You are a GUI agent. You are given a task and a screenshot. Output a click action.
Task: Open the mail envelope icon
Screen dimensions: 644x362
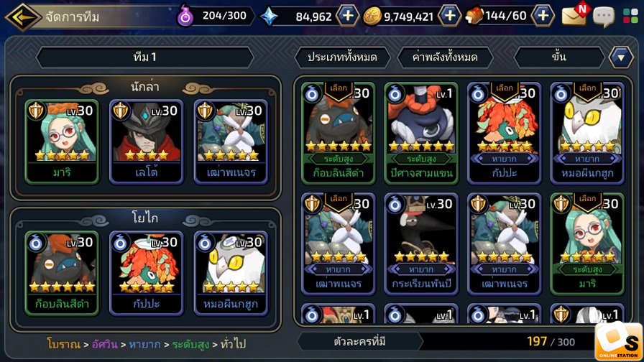click(575, 16)
